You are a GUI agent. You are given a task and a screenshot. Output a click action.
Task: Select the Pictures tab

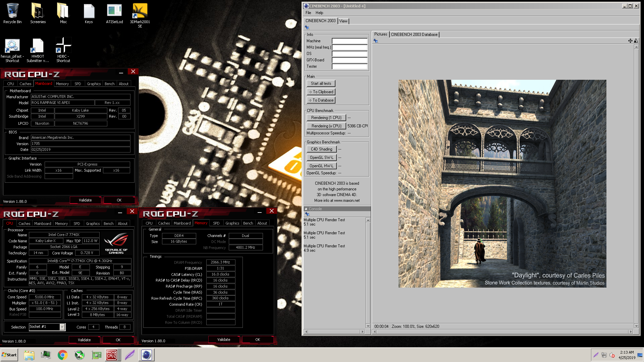pyautogui.click(x=380, y=34)
